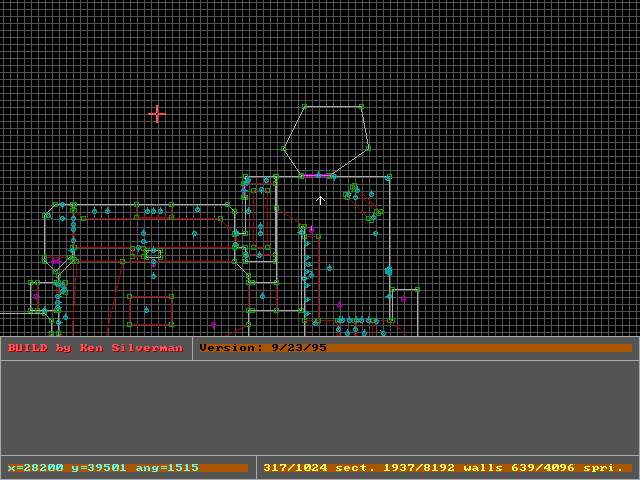
Task: Click the BUILD by Ken Silverman title
Action: coord(96,348)
